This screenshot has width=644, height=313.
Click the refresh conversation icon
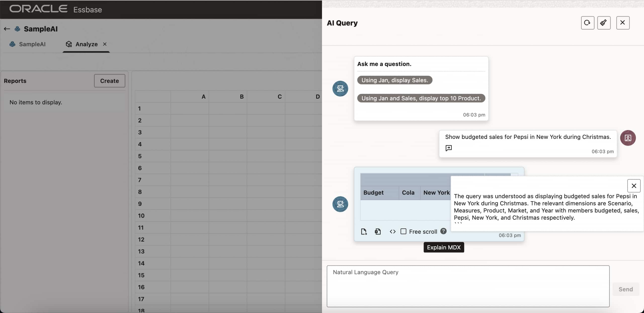point(587,23)
